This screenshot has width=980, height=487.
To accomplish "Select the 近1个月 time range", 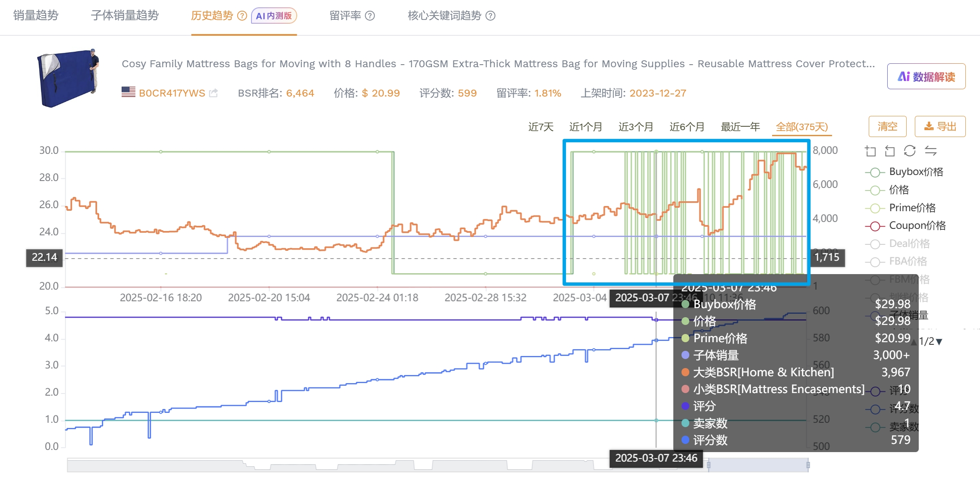I will [586, 127].
